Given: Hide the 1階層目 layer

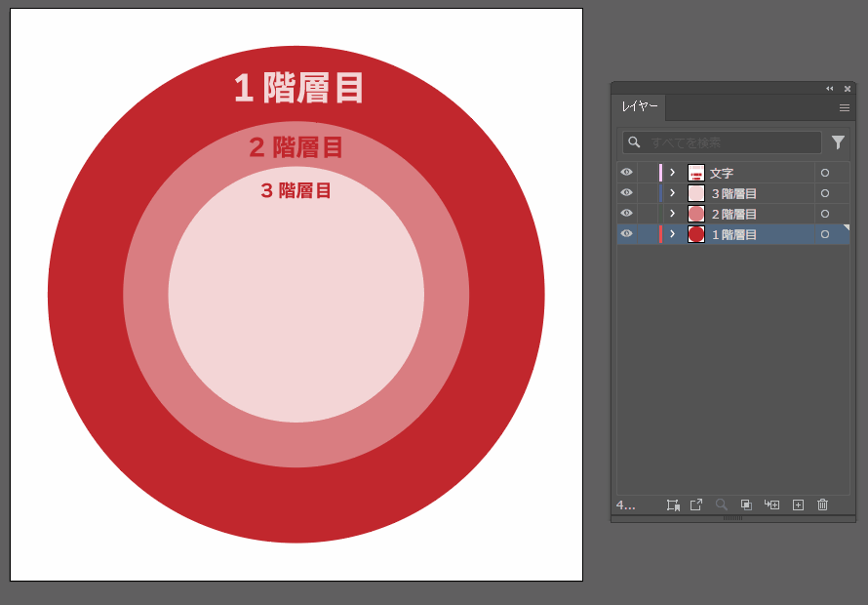Looking at the screenshot, I should click(626, 234).
